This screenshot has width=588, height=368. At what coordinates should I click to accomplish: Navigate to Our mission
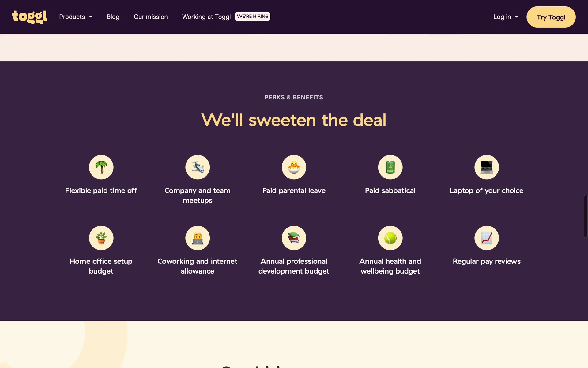pyautogui.click(x=151, y=17)
